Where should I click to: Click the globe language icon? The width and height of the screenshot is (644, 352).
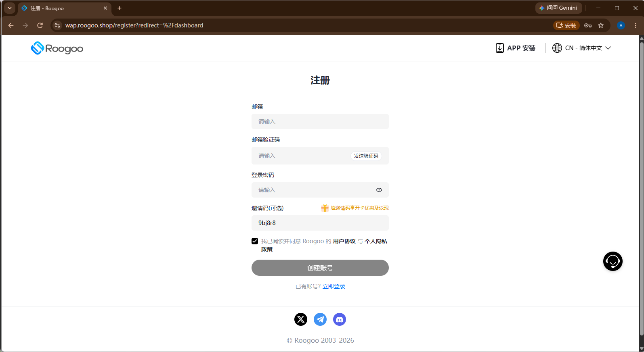point(557,48)
